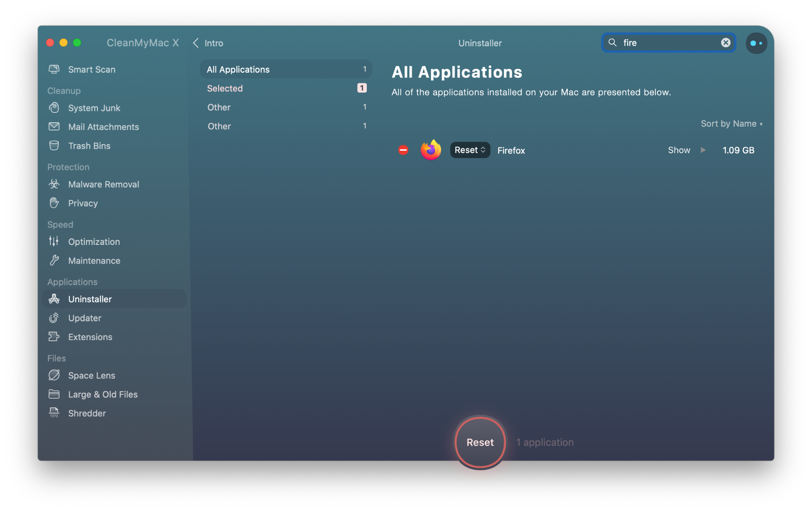812x511 pixels.
Task: Open the Sort by Name dropdown
Action: coord(732,123)
